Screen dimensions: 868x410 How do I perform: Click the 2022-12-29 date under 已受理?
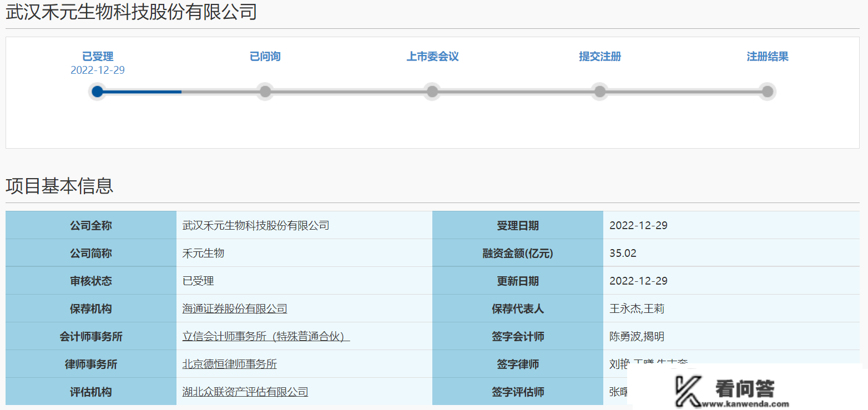[x=98, y=70]
